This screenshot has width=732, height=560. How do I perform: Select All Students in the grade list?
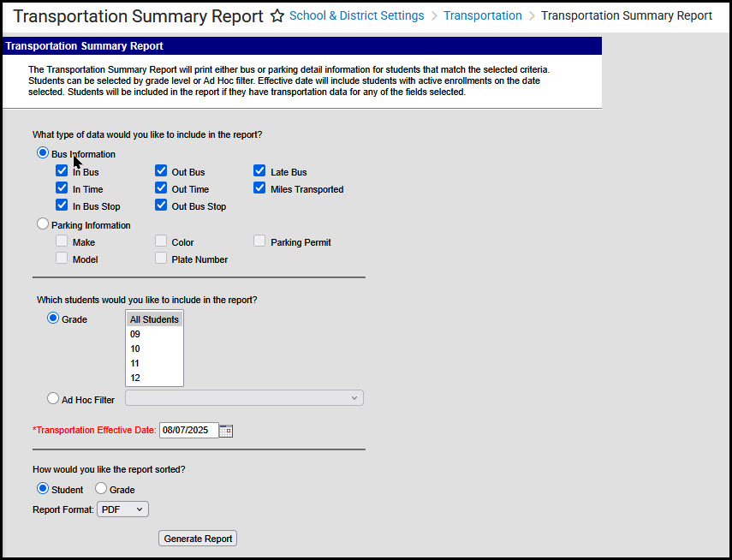coord(154,319)
